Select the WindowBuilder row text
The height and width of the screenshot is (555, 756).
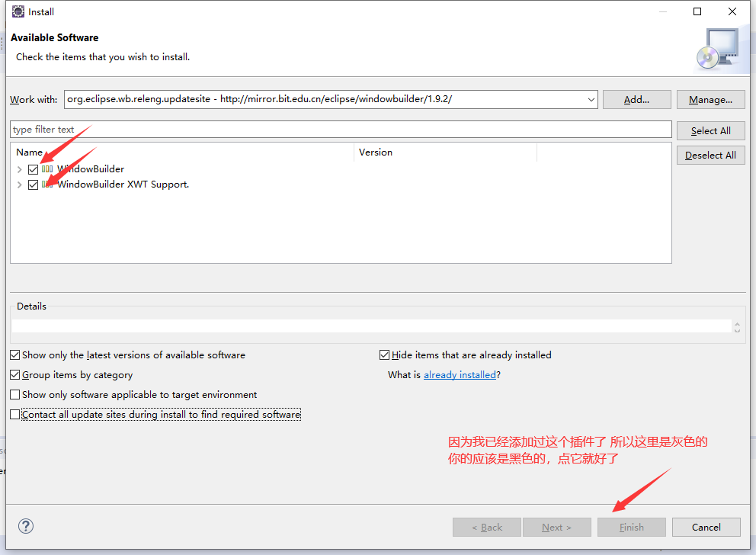[x=91, y=168]
